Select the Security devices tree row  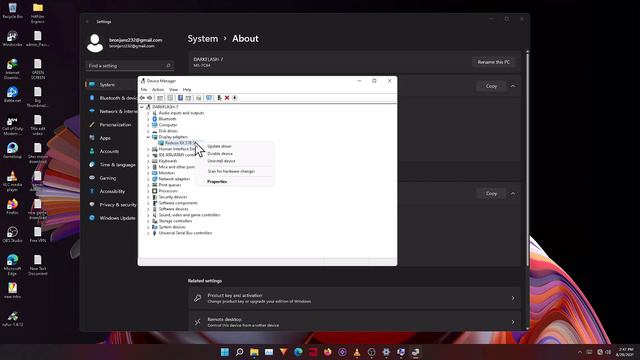[173, 197]
